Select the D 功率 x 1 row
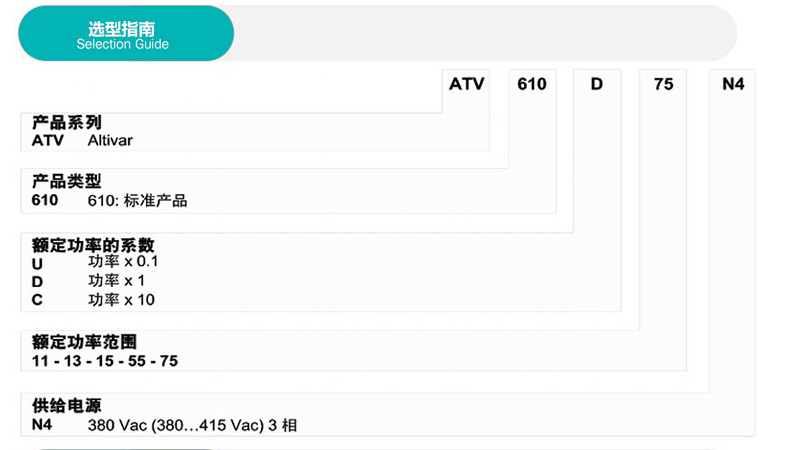Screen dimensions: 804x450 coord(88,281)
